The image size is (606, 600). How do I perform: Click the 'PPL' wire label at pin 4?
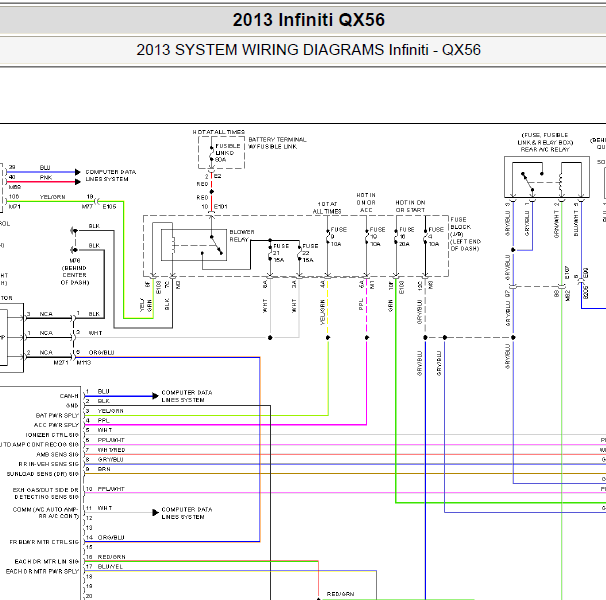click(104, 421)
